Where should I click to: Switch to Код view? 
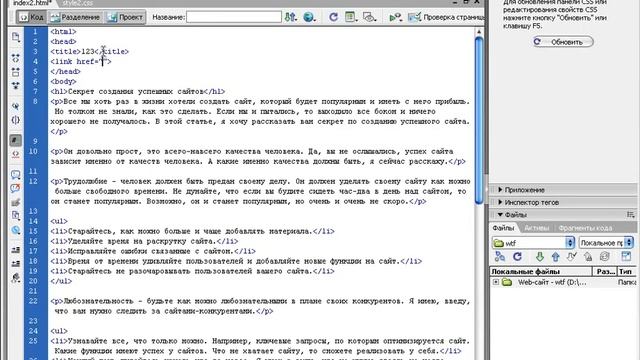pos(32,17)
